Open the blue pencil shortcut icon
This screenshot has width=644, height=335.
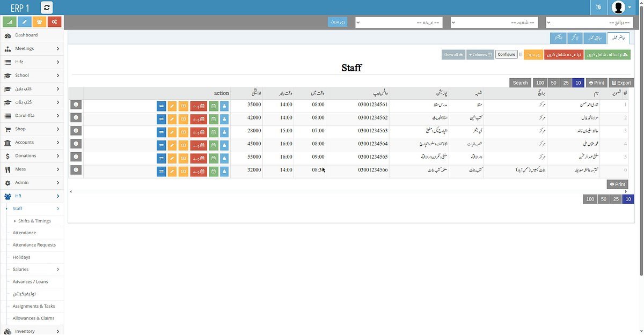tap(25, 22)
